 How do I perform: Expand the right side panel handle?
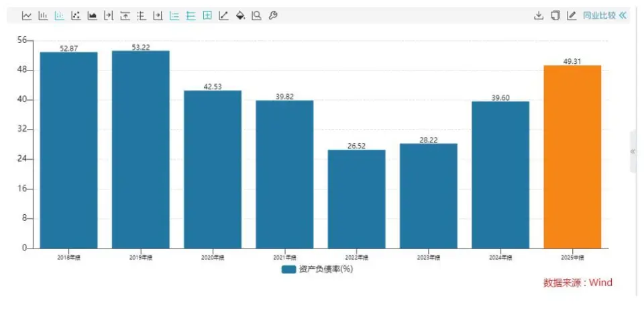tap(633, 151)
